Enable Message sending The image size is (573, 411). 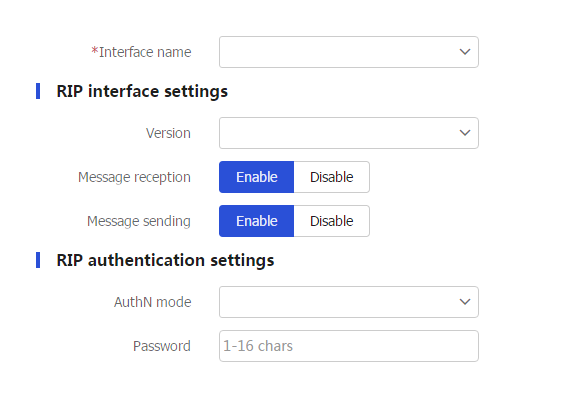point(257,221)
